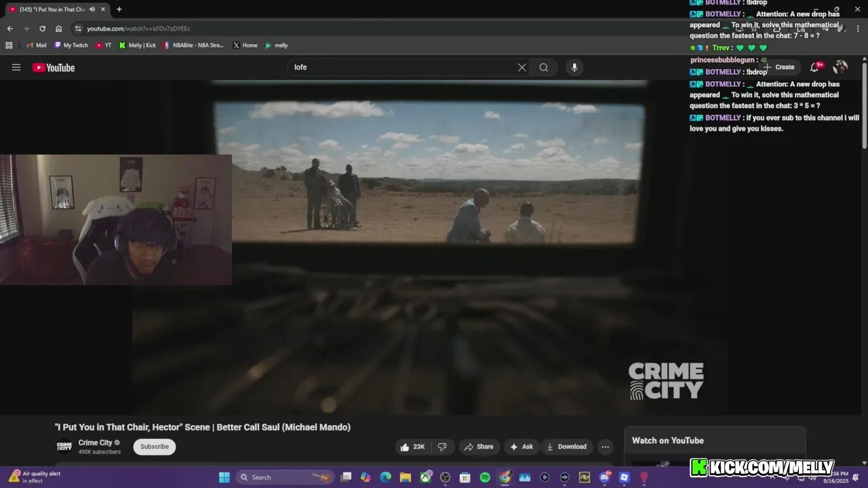The width and height of the screenshot is (868, 488).
Task: Download the video
Action: [566, 447]
